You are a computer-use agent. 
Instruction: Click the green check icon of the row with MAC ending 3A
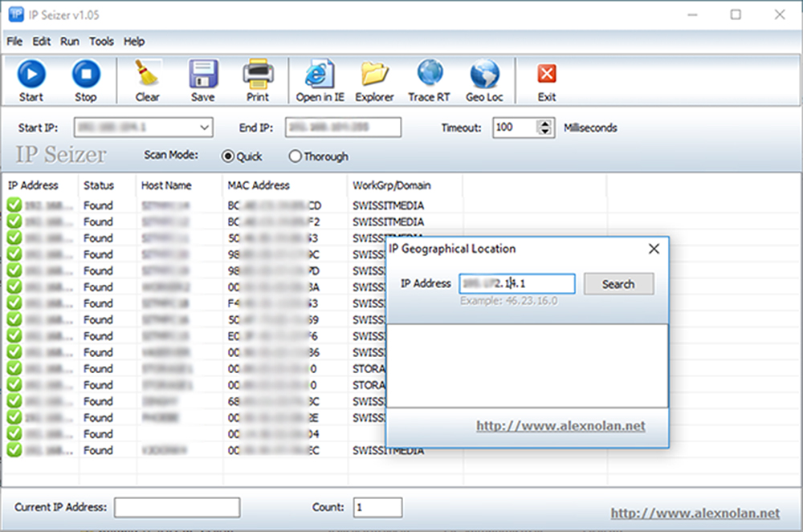click(x=14, y=287)
